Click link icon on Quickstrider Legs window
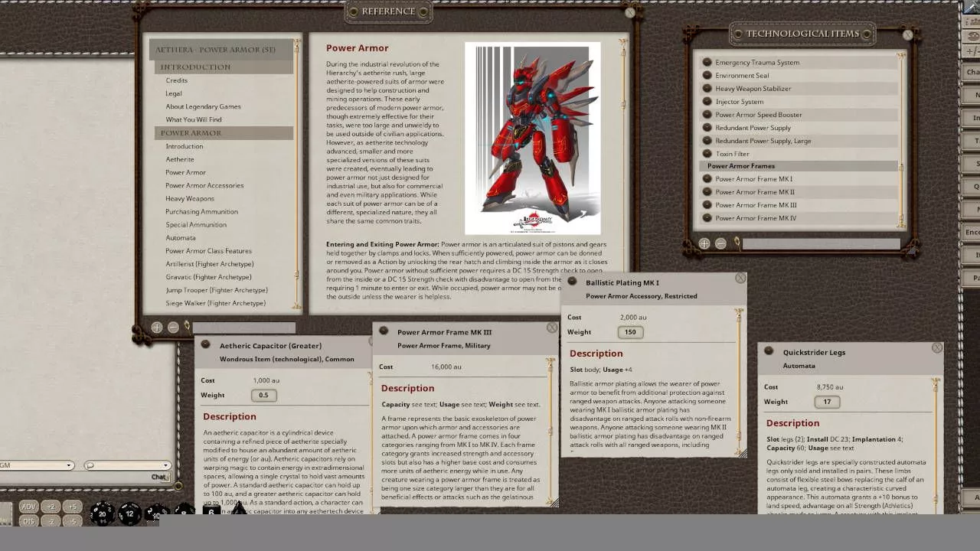 click(x=769, y=352)
